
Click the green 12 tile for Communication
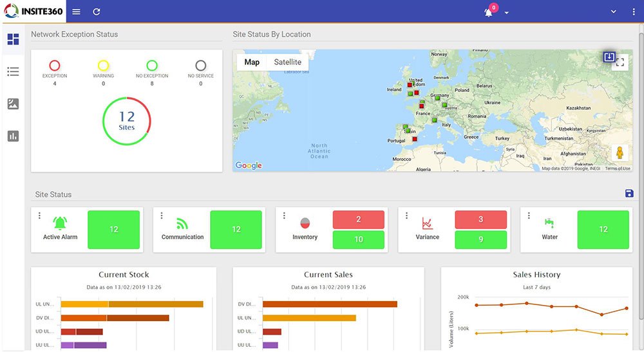click(x=236, y=230)
